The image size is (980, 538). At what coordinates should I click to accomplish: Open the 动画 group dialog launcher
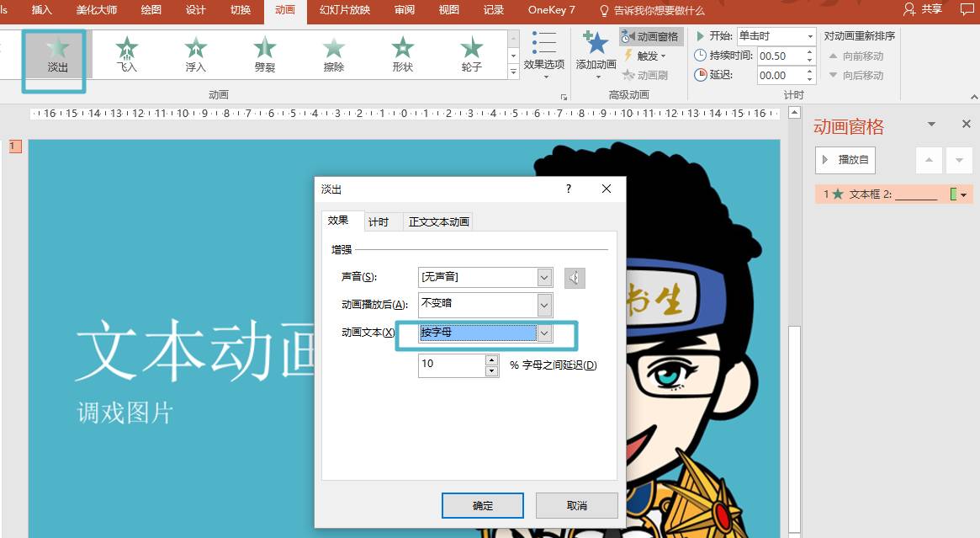pos(564,97)
